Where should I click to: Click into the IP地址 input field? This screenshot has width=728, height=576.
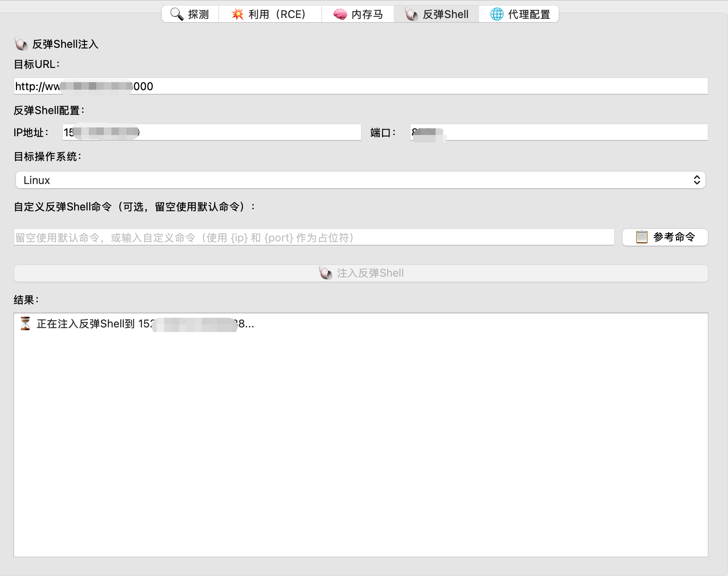click(251, 132)
